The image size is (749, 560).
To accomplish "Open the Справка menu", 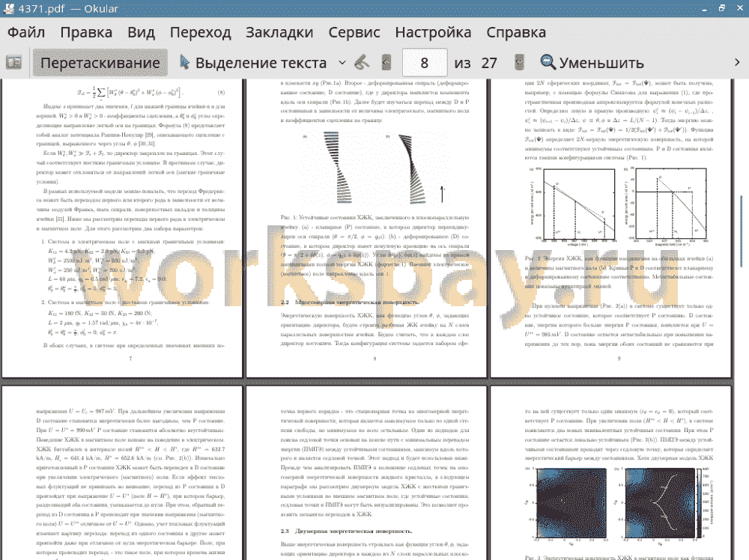I will click(x=516, y=32).
